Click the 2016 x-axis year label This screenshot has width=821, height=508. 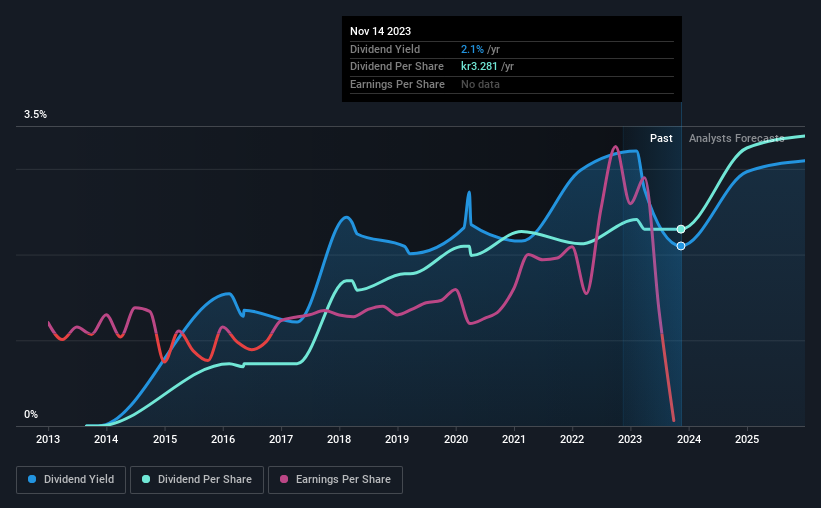click(x=223, y=439)
